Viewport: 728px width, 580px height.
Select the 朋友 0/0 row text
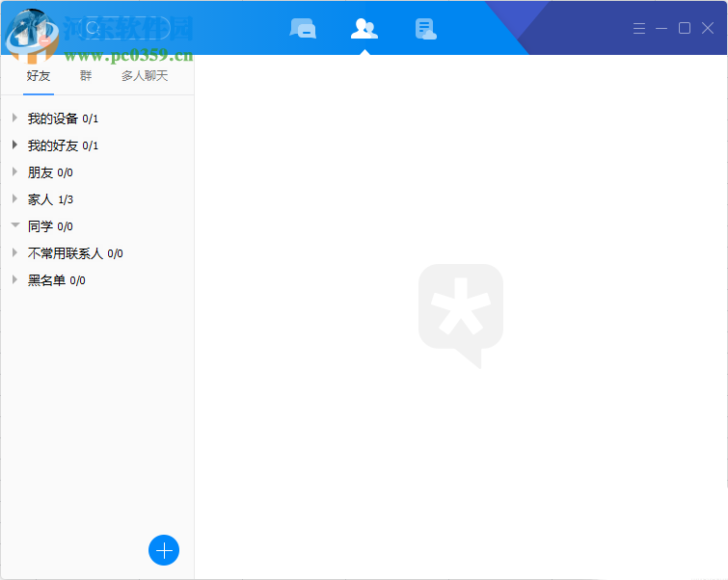50,172
